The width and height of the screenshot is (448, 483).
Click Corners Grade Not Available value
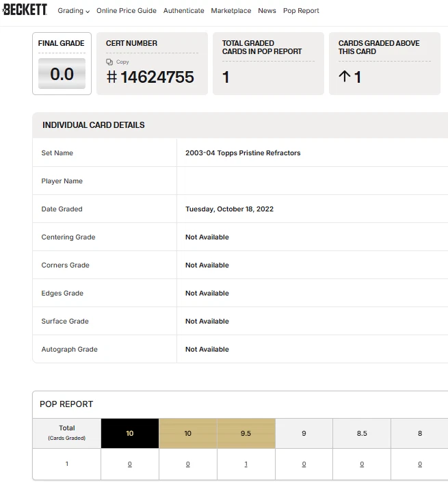pyautogui.click(x=207, y=265)
